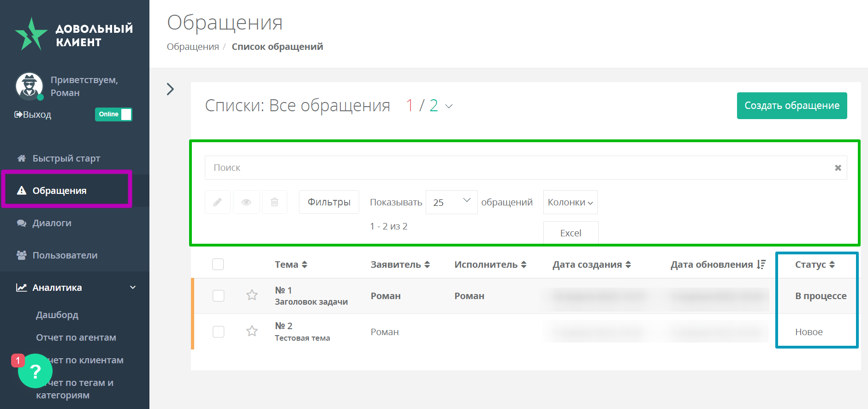Click the pencil edit icon
The height and width of the screenshot is (409, 868).
tap(217, 202)
